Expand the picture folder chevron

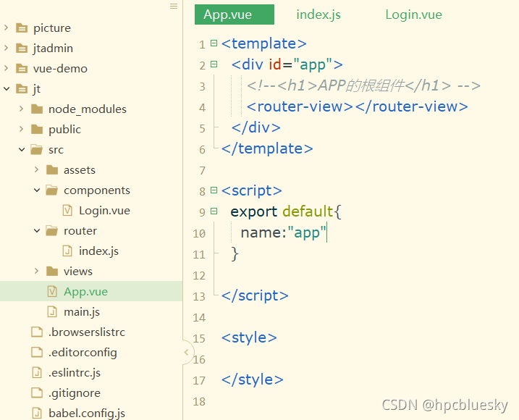pyautogui.click(x=6, y=28)
